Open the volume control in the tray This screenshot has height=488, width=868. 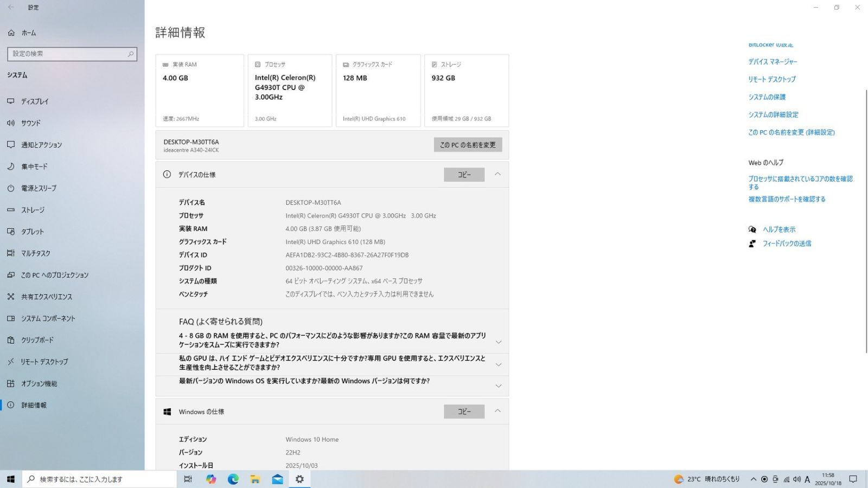[x=797, y=479]
